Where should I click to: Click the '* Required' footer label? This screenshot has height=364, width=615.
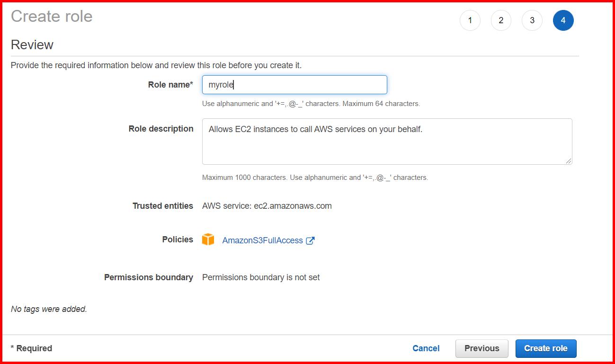pos(31,348)
